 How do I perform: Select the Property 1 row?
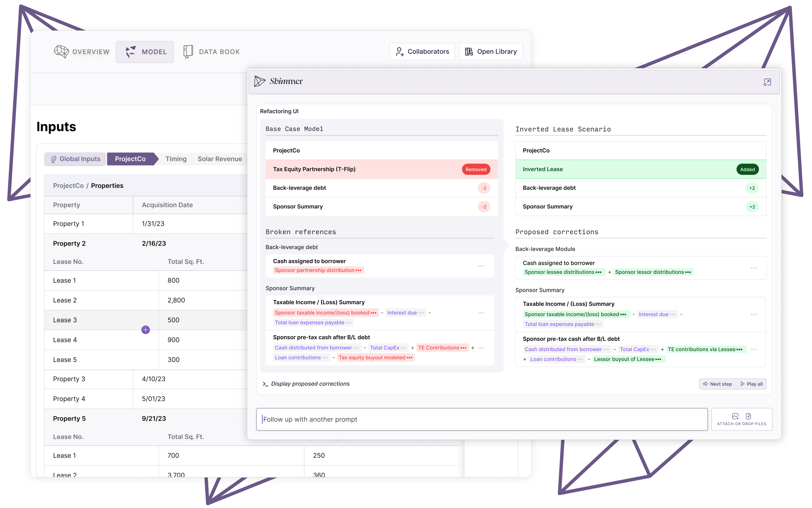coord(146,224)
